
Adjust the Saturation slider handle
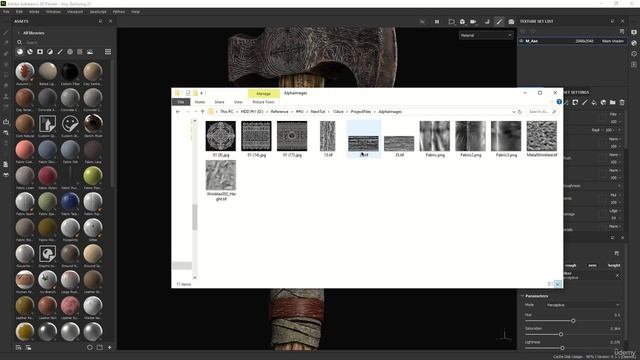coord(561,334)
